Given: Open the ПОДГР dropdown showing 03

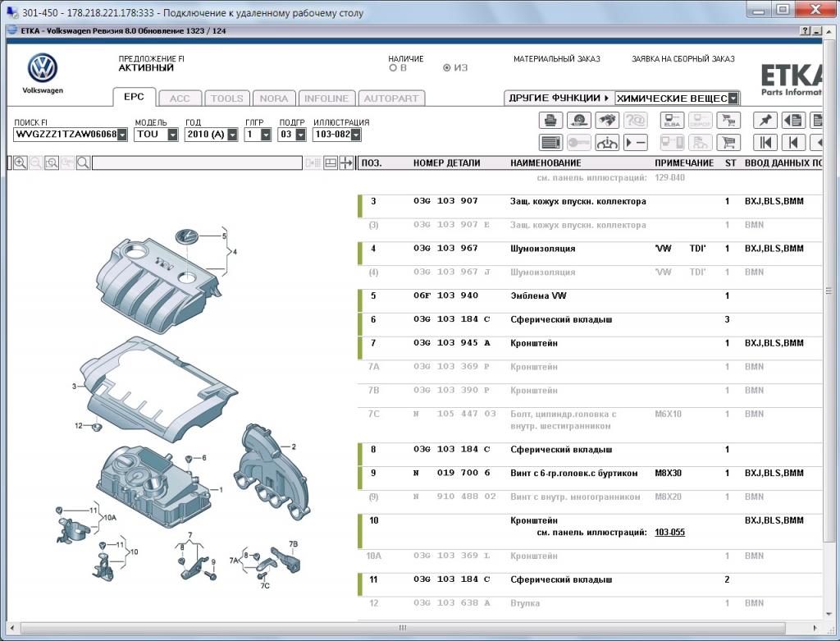Looking at the screenshot, I should (300, 135).
